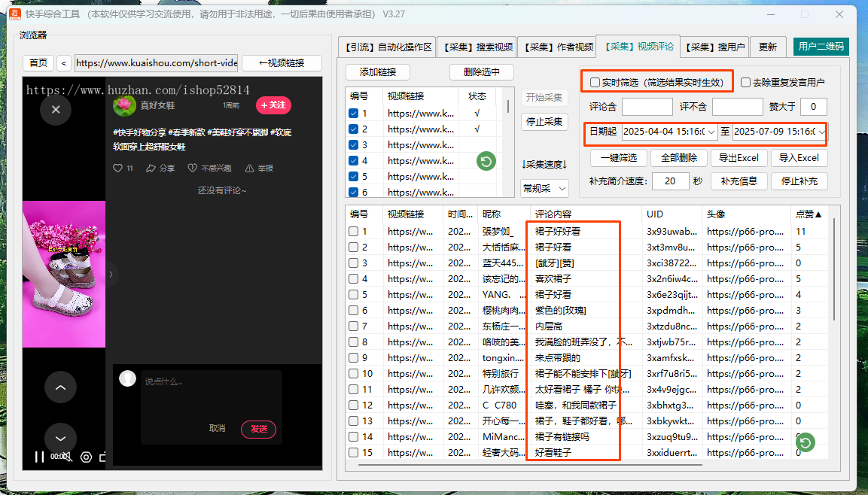Switch to 【采集】作者视频 tab

coord(559,47)
